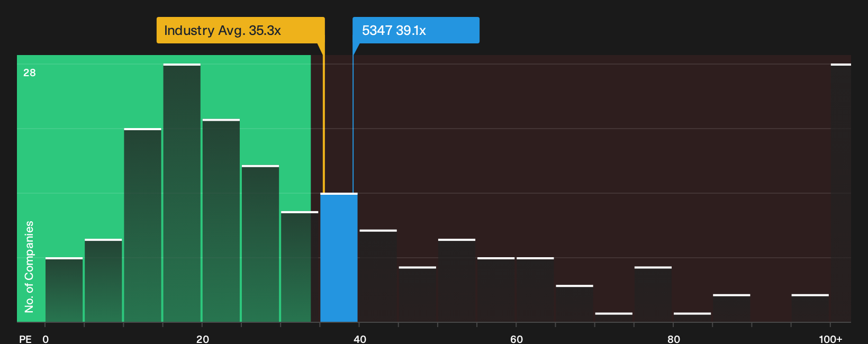Click the 5347 39.1x blue label
This screenshot has height=344, width=868.
click(x=416, y=30)
